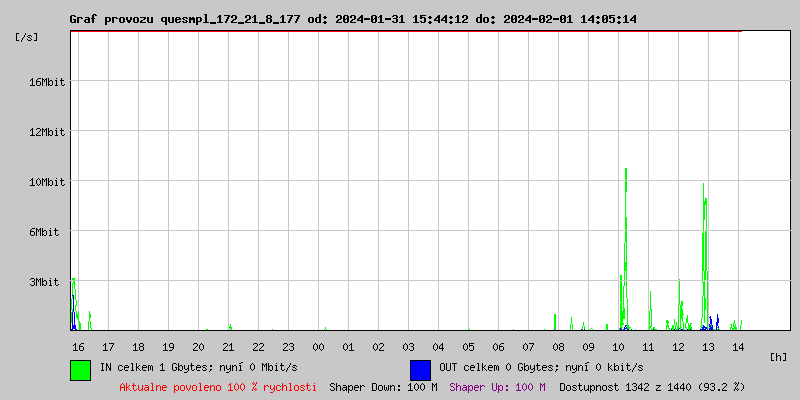
Task: Select the hour 13 x-axis marker
Action: click(708, 346)
